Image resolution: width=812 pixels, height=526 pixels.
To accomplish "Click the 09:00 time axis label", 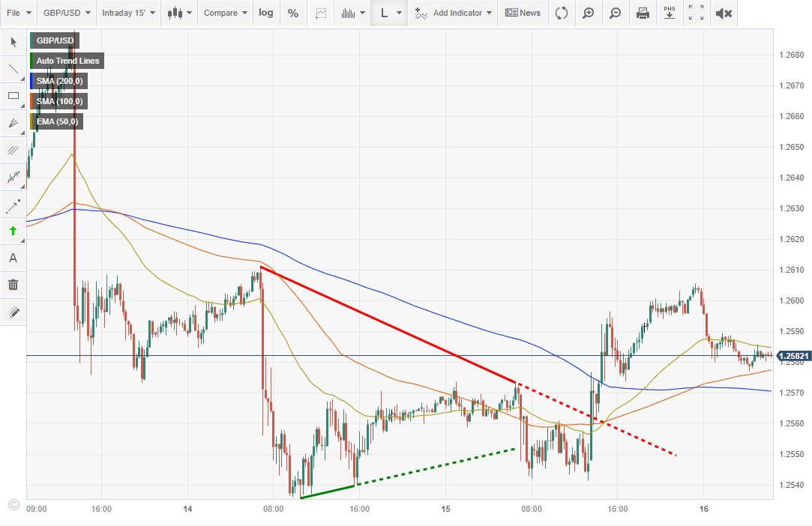I will (x=36, y=509).
